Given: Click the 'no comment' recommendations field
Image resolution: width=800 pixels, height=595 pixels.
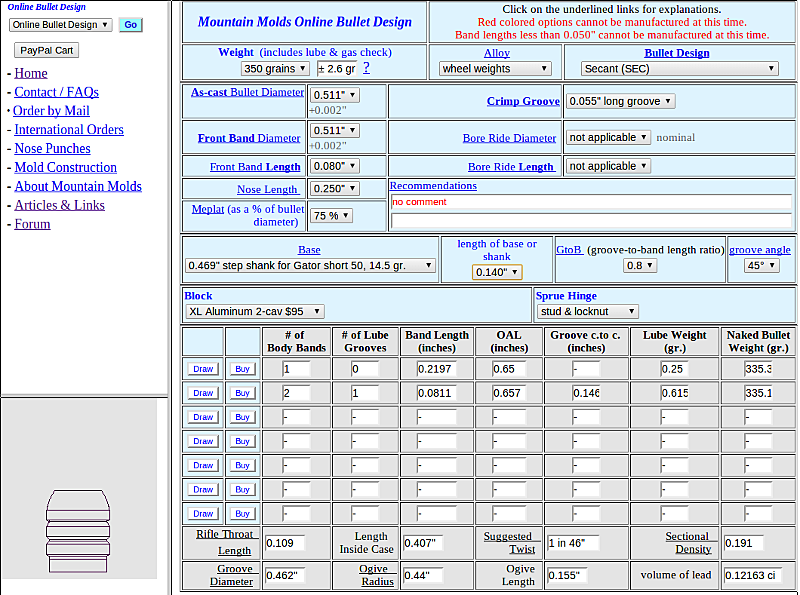Looking at the screenshot, I should pos(591,202).
